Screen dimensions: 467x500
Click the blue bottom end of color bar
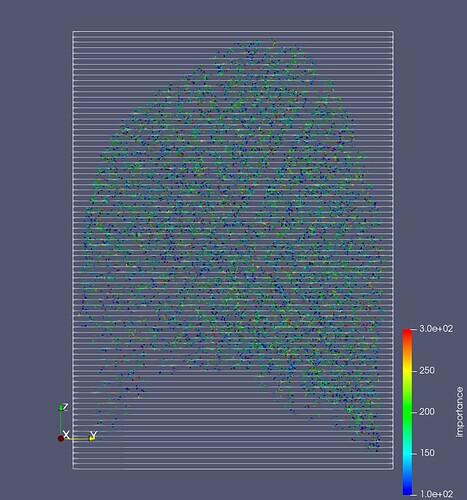[x=407, y=492]
